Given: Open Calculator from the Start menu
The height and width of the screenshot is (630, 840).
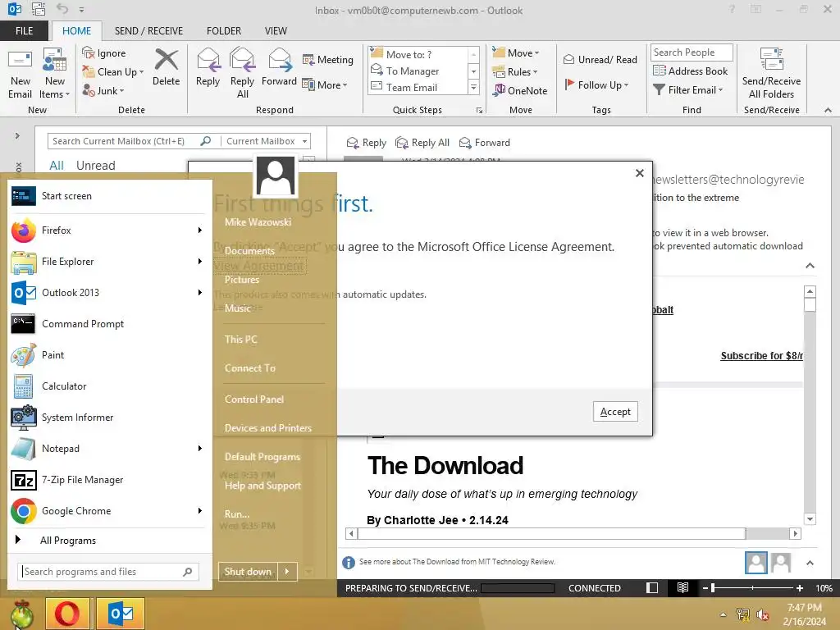Looking at the screenshot, I should [x=107, y=386].
